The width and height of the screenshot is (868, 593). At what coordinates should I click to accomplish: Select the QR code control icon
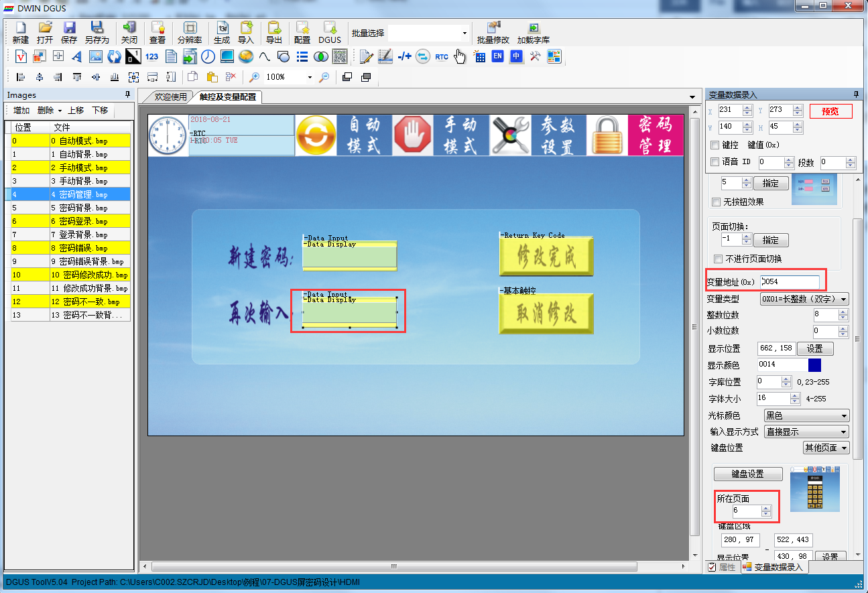(340, 57)
